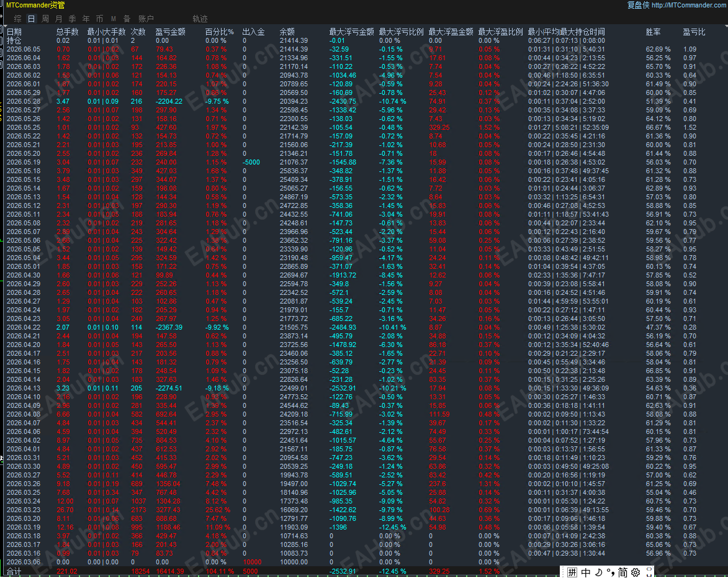Click the -2367.39 loss amount cell
The image size is (728, 578).
169,327
